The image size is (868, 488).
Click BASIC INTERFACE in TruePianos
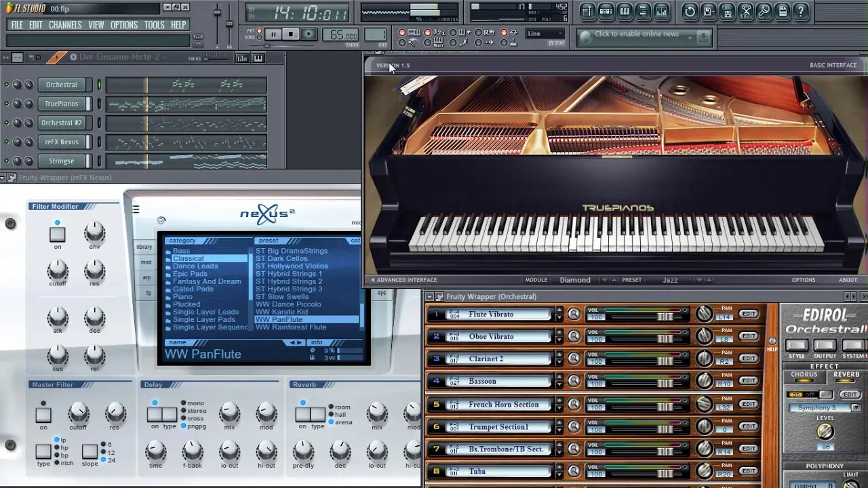833,65
